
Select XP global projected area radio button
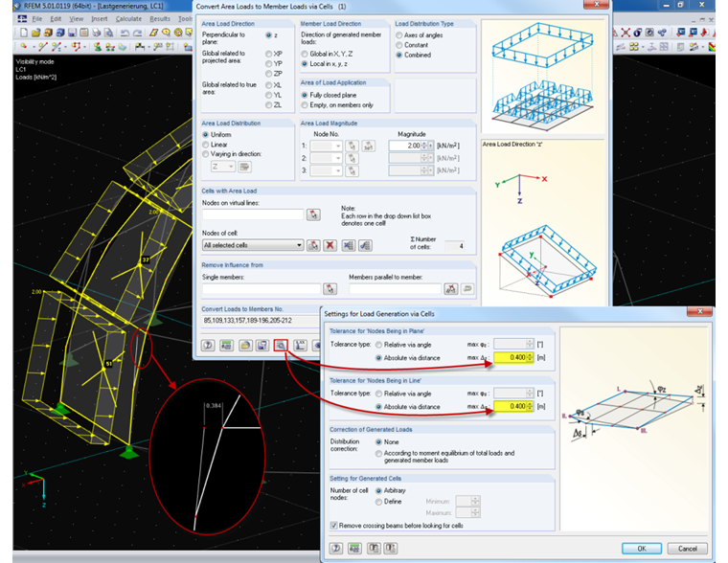tap(268, 54)
